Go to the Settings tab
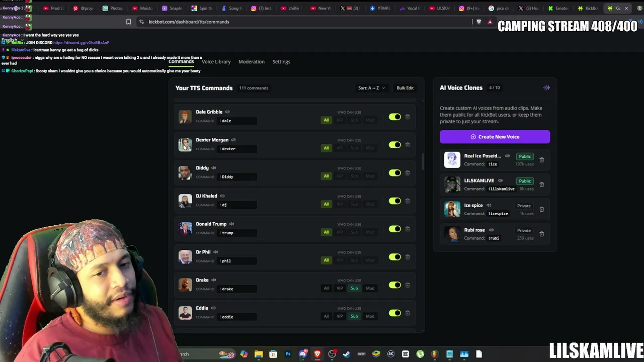Image resolution: width=644 pixels, height=362 pixels. [x=281, y=62]
